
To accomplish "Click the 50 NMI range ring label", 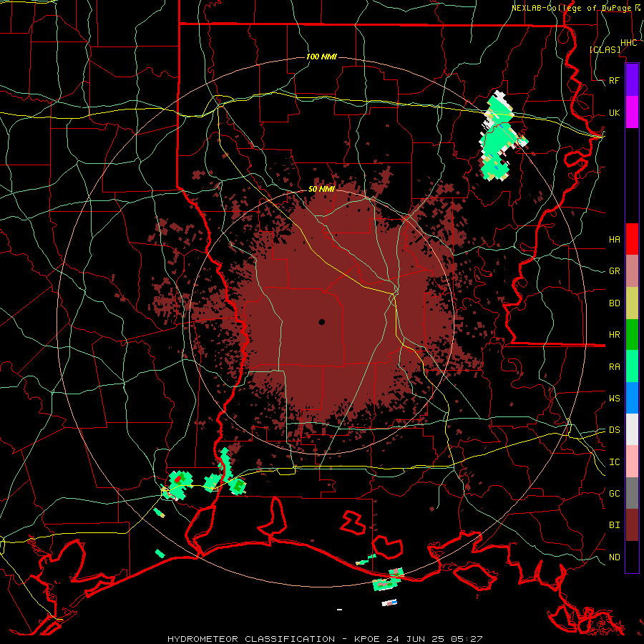I will pos(321,189).
